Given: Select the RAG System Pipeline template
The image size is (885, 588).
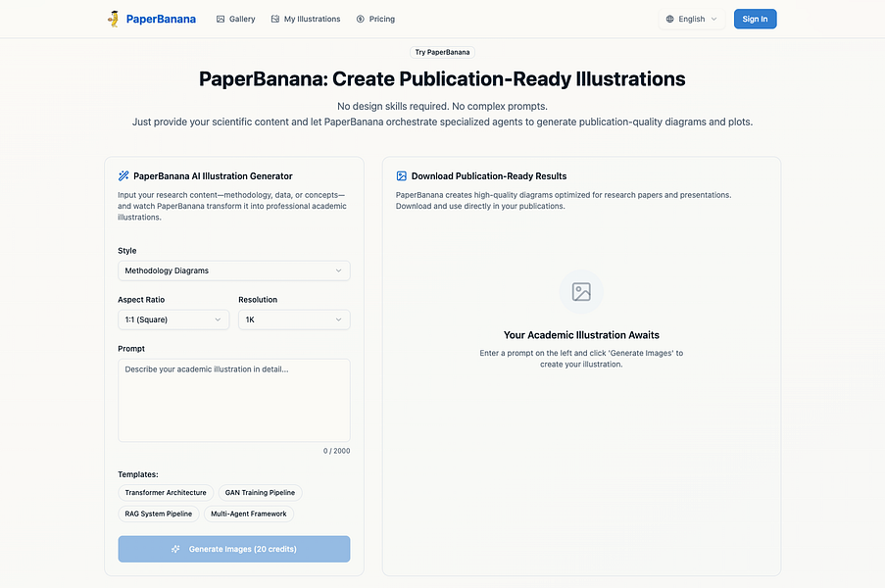Looking at the screenshot, I should pyautogui.click(x=159, y=514).
